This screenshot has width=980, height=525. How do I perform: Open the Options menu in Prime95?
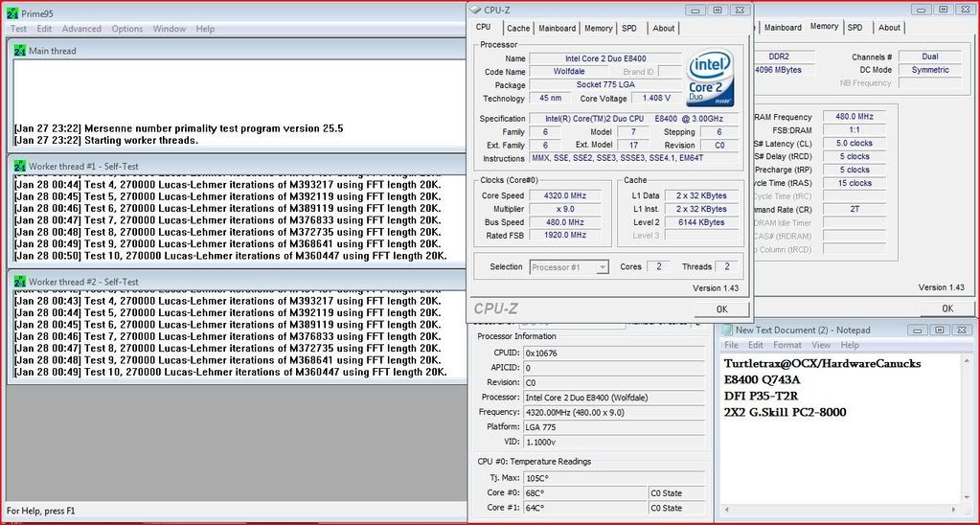click(x=126, y=29)
